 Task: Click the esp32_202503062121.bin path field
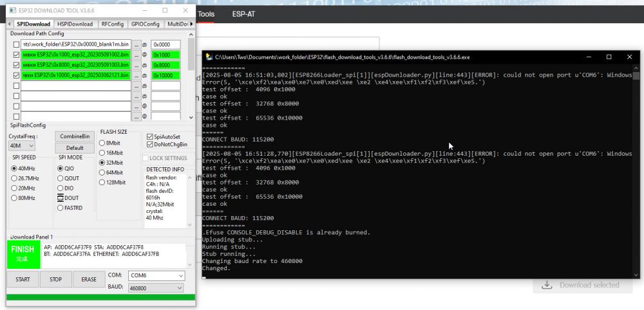click(76, 75)
